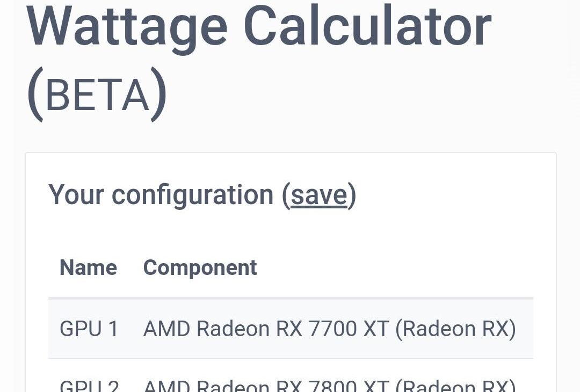The width and height of the screenshot is (580, 392).
Task: Click the "7700 XT" model number
Action: [x=349, y=329]
